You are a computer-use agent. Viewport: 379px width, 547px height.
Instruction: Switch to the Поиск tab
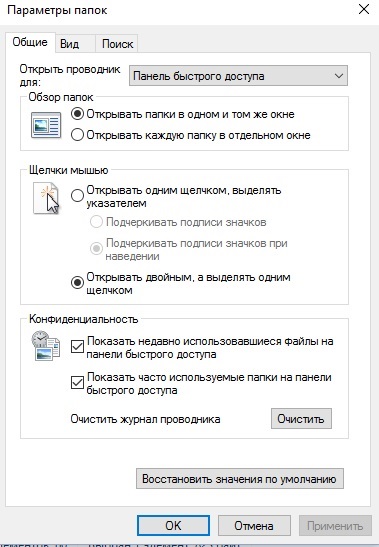click(x=117, y=44)
